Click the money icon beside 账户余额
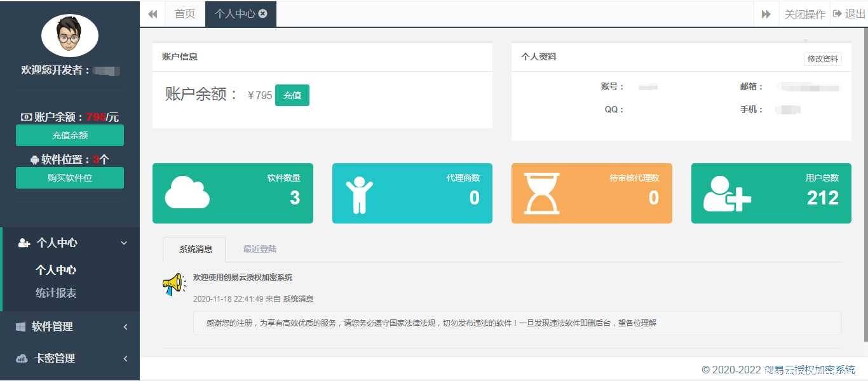 27,117
